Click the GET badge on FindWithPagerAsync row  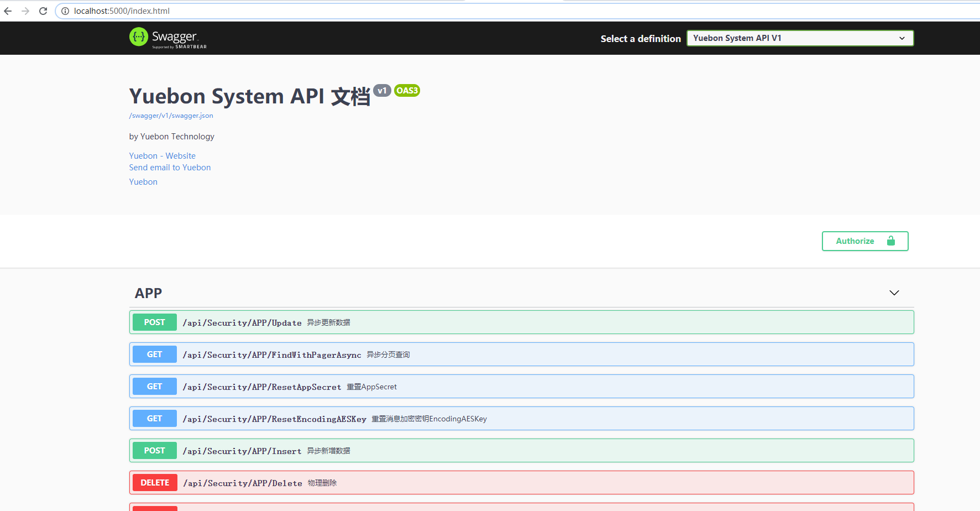click(x=155, y=354)
